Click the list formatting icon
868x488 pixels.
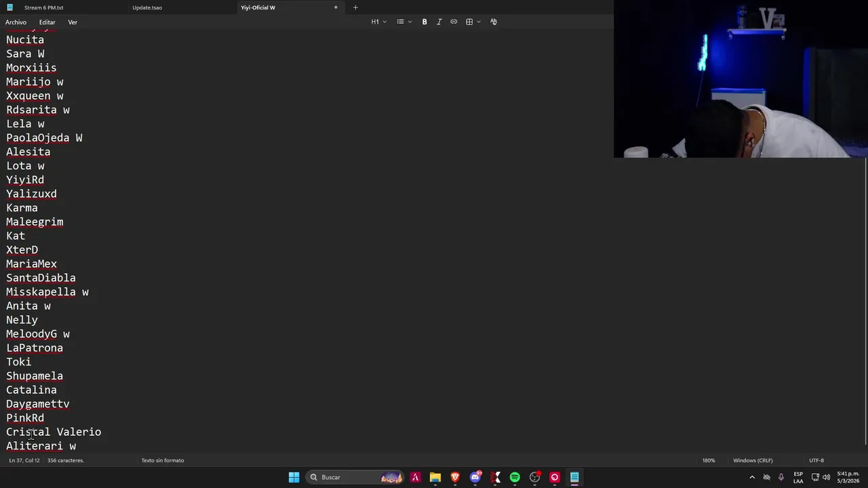(x=400, y=22)
